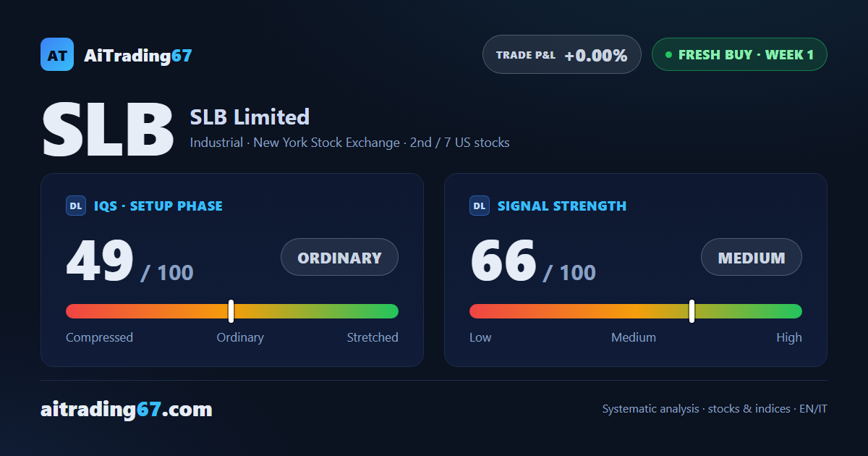Click the IQS gauge slider handle
Image resolution: width=868 pixels, height=456 pixels.
pos(231,311)
